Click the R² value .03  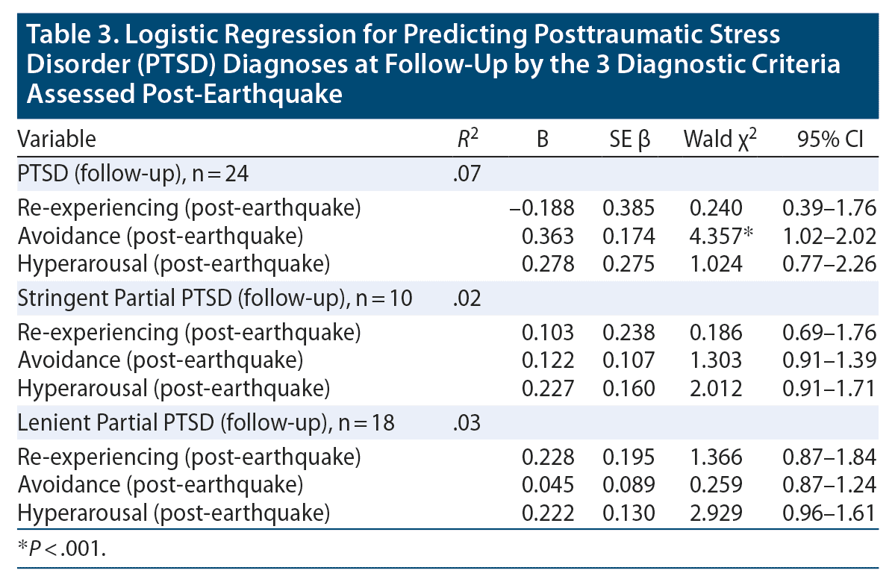[x=464, y=424]
